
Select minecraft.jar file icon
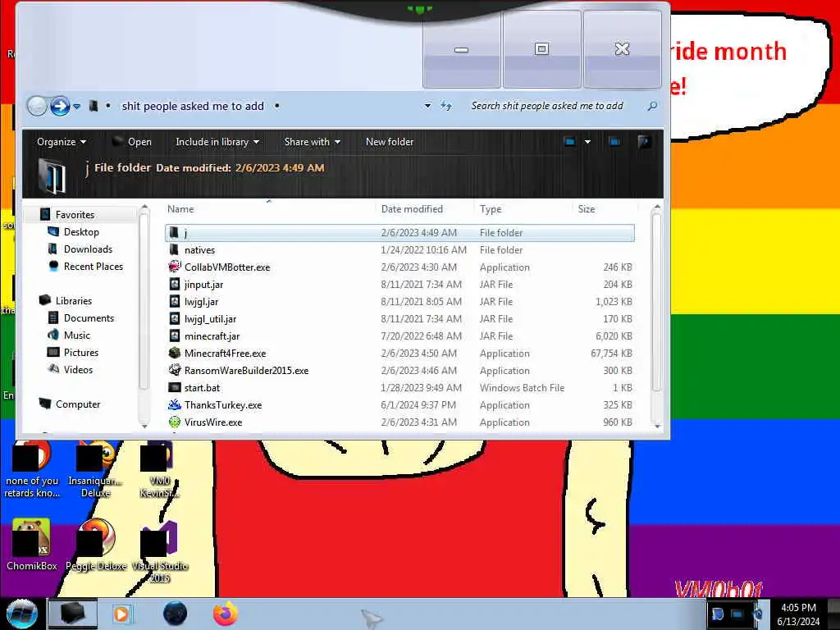coord(175,336)
